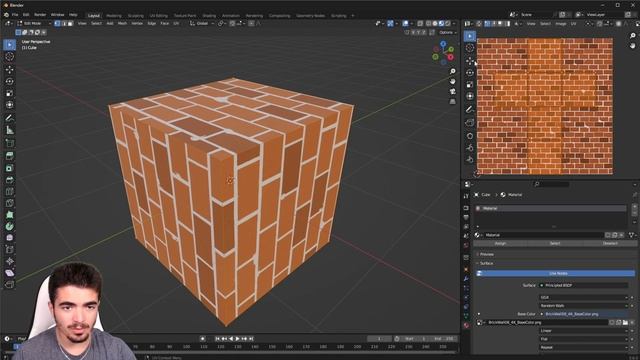Select the Rotate tool in 3D viewport
The image size is (640, 360).
[9, 81]
